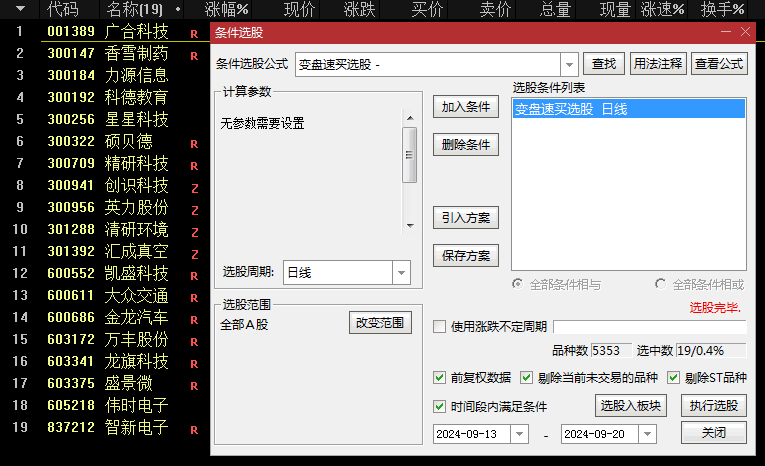The image size is (765, 466).
Task: Open end date 2024-09-20 picker
Action: [x=647, y=434]
